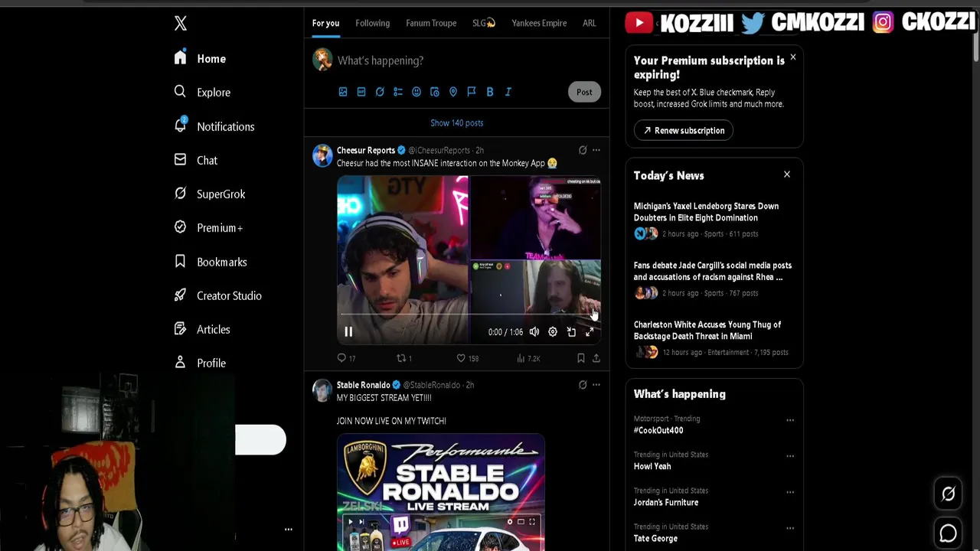The width and height of the screenshot is (980, 551).
Task: Like the Cheesur Reports post
Action: pos(467,358)
